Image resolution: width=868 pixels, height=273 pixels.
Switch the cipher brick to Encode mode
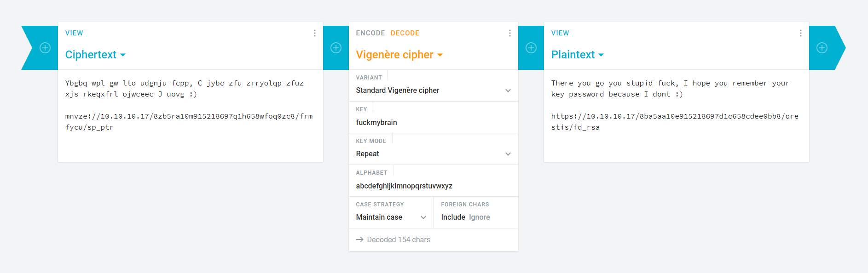(x=370, y=33)
